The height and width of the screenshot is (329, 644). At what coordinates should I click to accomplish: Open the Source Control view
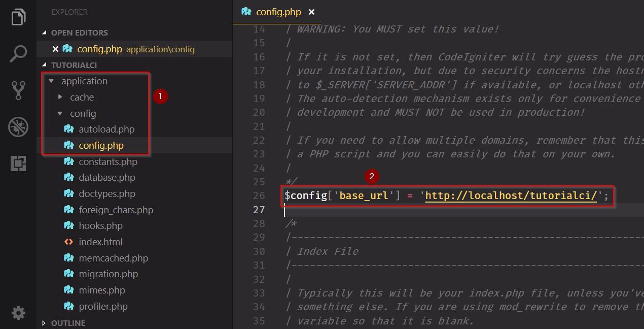point(18,90)
